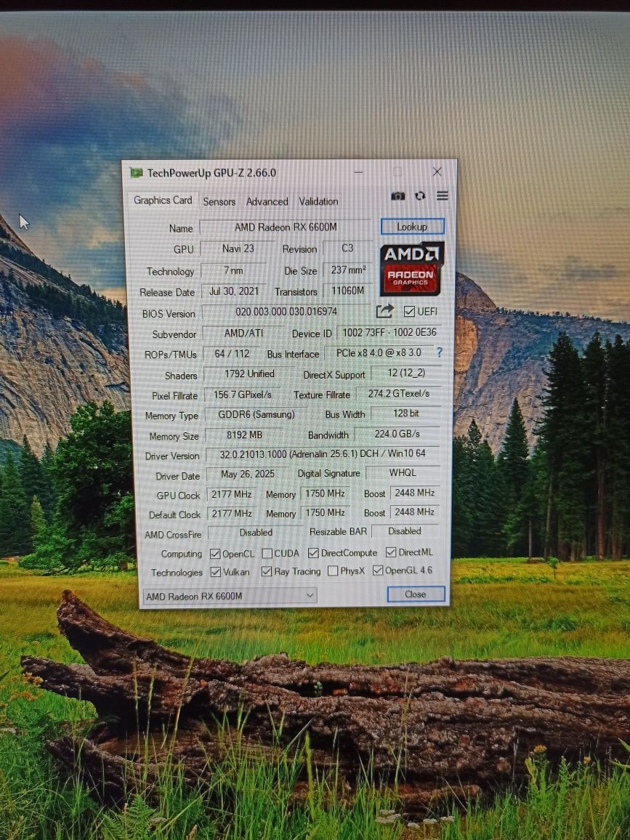Viewport: 630px width, 840px height.
Task: Click the Memory Type GDDR6 (Samsung)
Action: pyautogui.click(x=256, y=415)
